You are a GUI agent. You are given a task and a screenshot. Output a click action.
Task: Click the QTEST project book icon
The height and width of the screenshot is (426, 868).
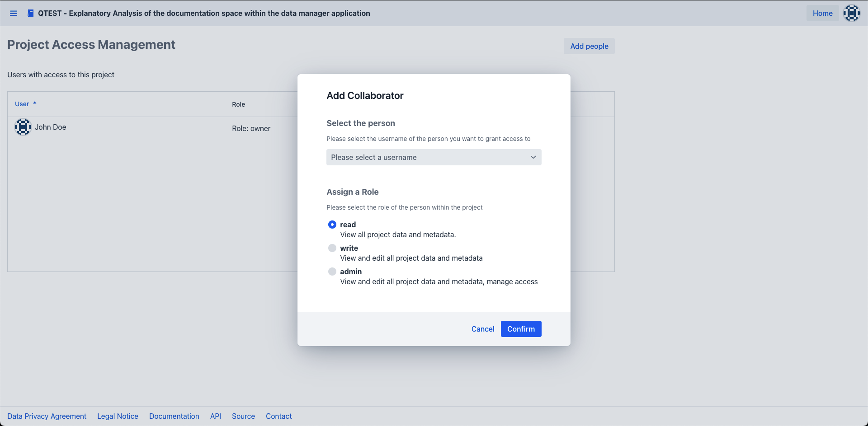(30, 13)
